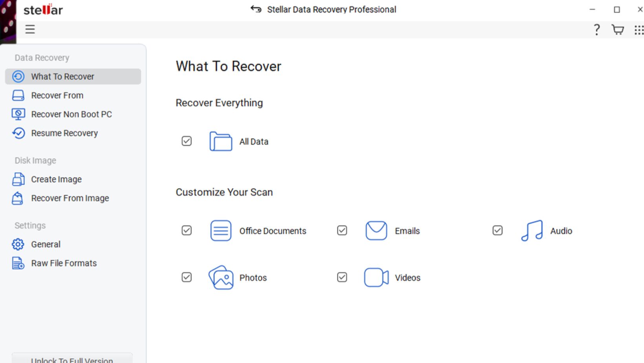The width and height of the screenshot is (644, 363).
Task: Click the Create Image icon
Action: (x=18, y=179)
